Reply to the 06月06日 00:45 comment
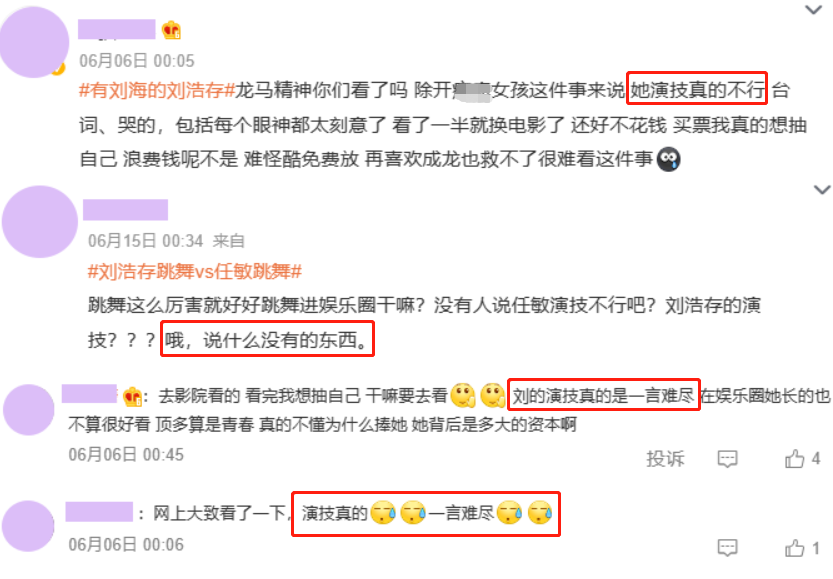The height and width of the screenshot is (579, 833). click(727, 458)
